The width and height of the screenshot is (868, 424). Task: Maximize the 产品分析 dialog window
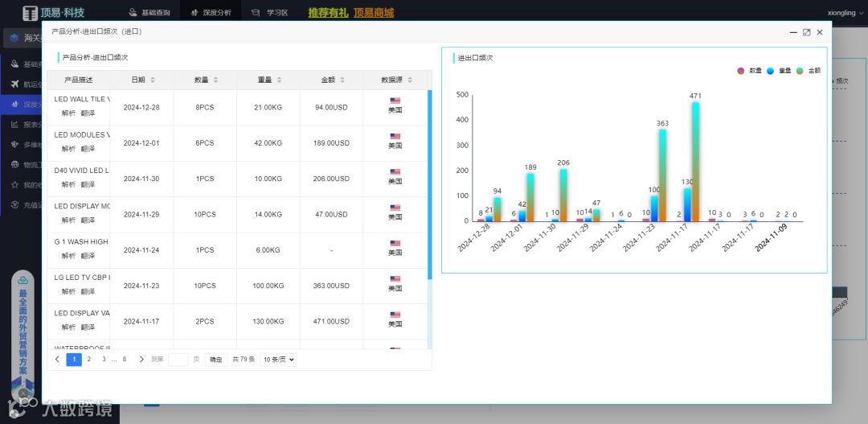(x=807, y=32)
